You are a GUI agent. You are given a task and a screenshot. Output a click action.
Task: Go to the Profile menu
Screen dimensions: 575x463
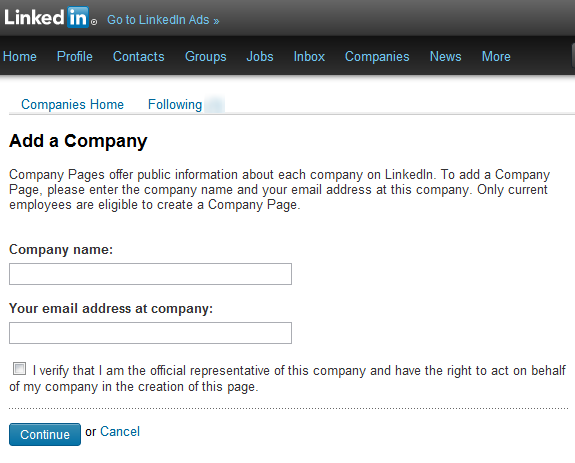click(x=74, y=56)
